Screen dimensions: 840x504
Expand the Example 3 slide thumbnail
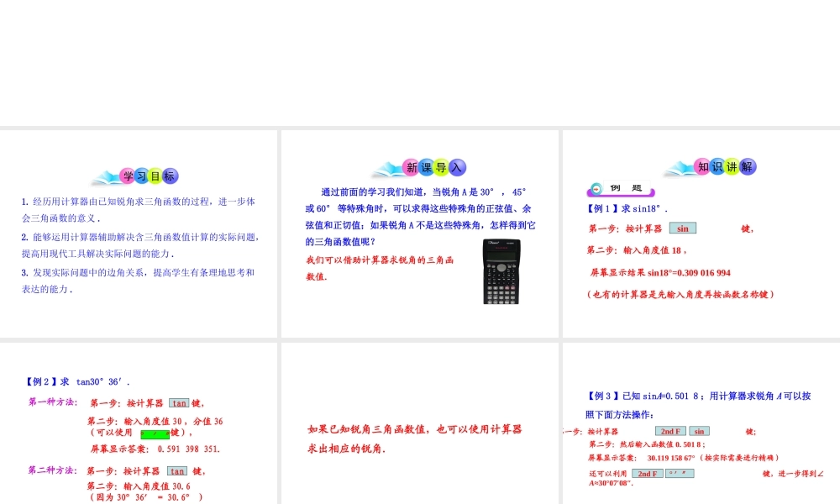701,420
